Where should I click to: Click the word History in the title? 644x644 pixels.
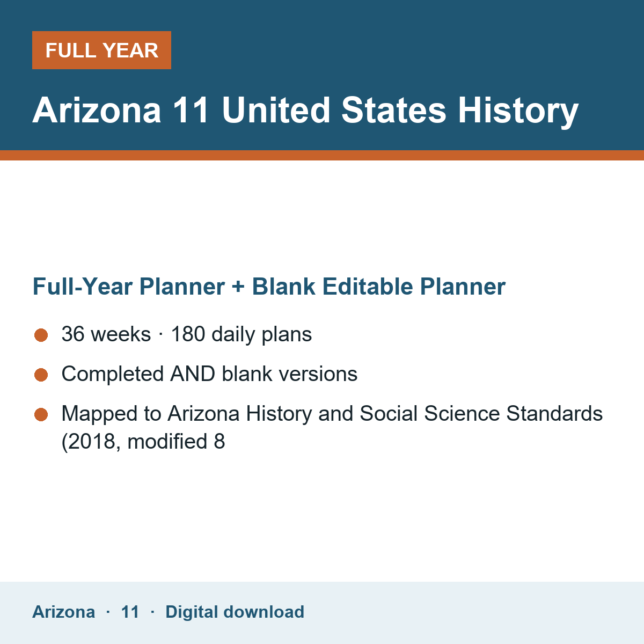click(518, 111)
